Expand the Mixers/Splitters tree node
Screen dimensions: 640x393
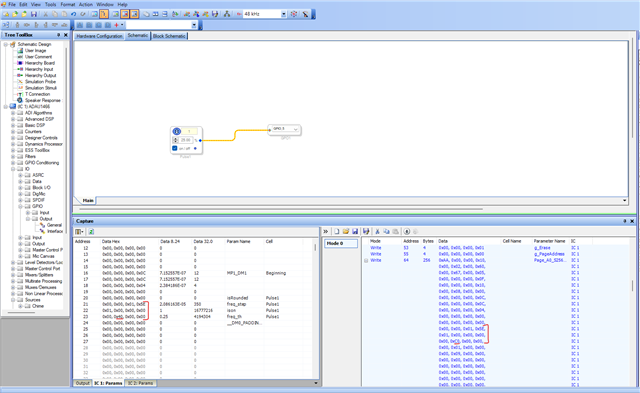(13, 275)
